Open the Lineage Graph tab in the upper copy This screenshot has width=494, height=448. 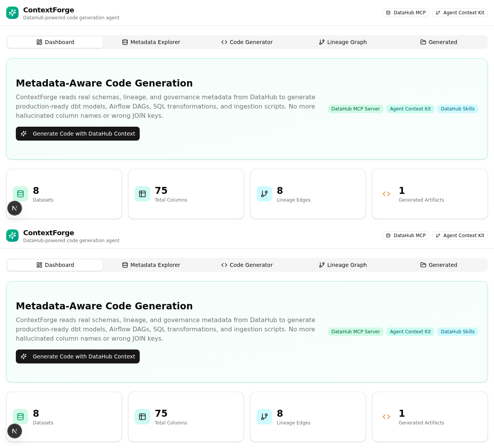343,42
